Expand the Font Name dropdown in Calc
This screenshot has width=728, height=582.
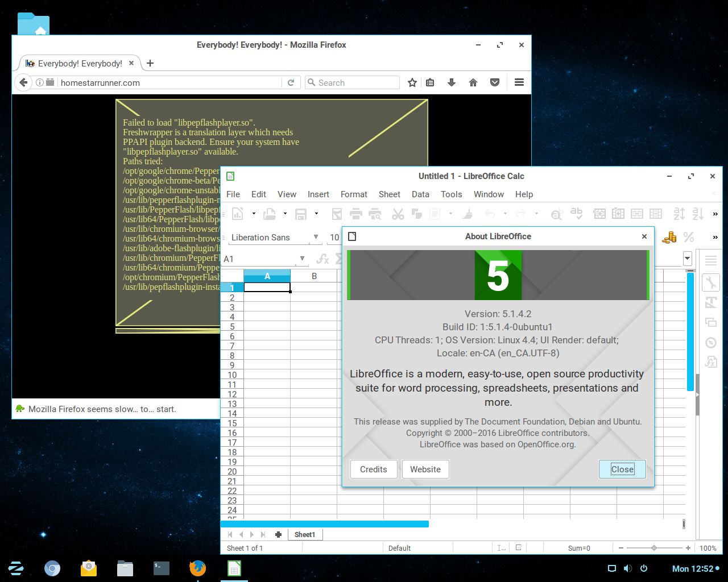coord(316,237)
